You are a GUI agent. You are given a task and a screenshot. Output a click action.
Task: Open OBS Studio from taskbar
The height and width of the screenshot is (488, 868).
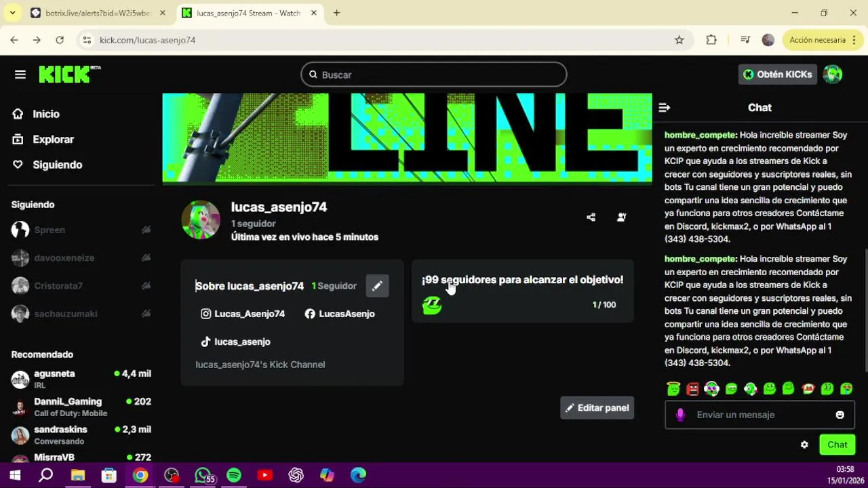pyautogui.click(x=172, y=476)
